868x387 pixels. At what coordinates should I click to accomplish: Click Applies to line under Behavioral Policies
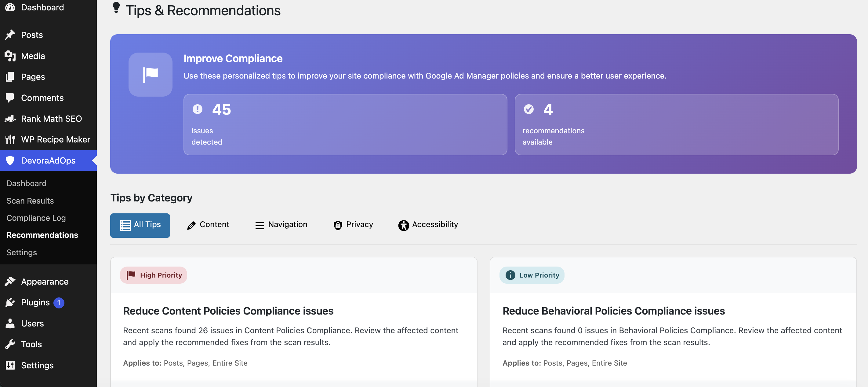point(565,363)
